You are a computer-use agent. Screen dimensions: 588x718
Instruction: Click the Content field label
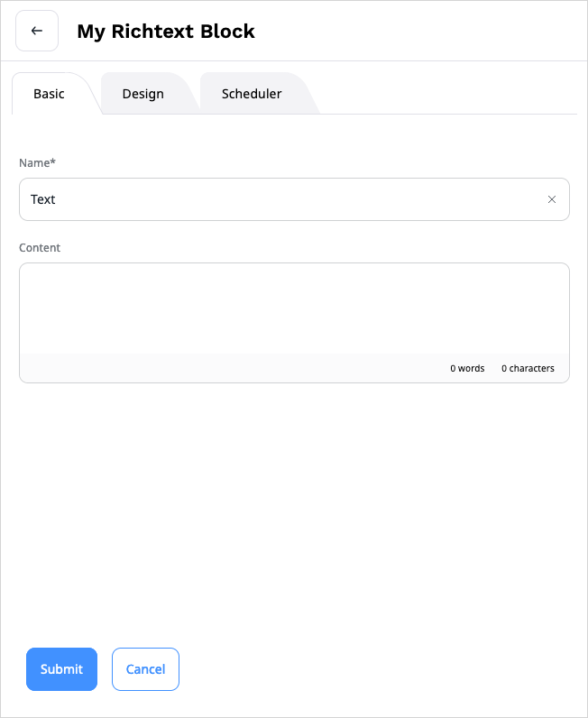[x=40, y=247]
